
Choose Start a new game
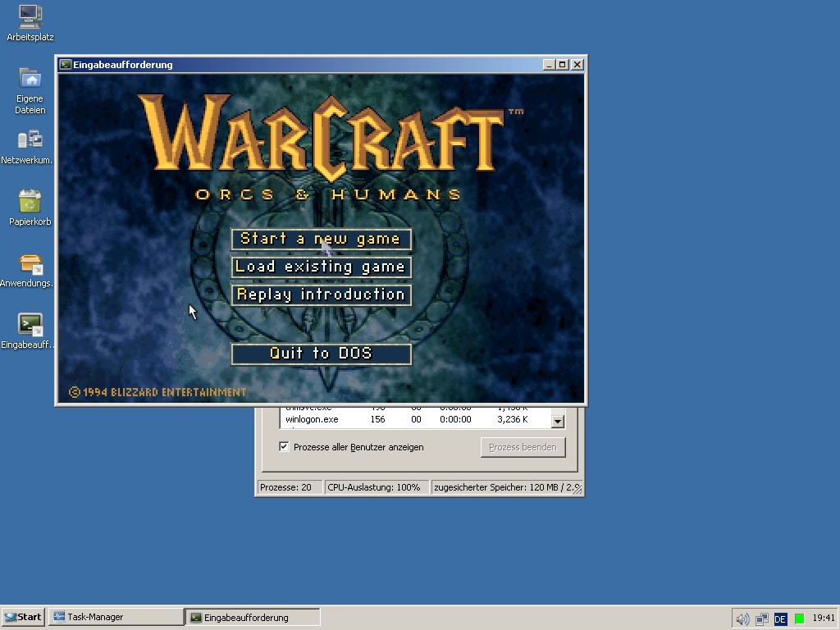click(322, 239)
